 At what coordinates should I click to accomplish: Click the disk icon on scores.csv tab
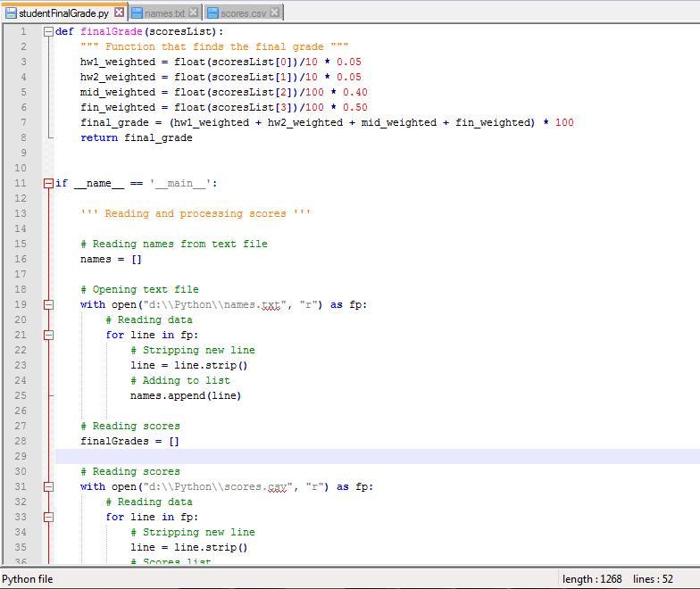tap(212, 13)
